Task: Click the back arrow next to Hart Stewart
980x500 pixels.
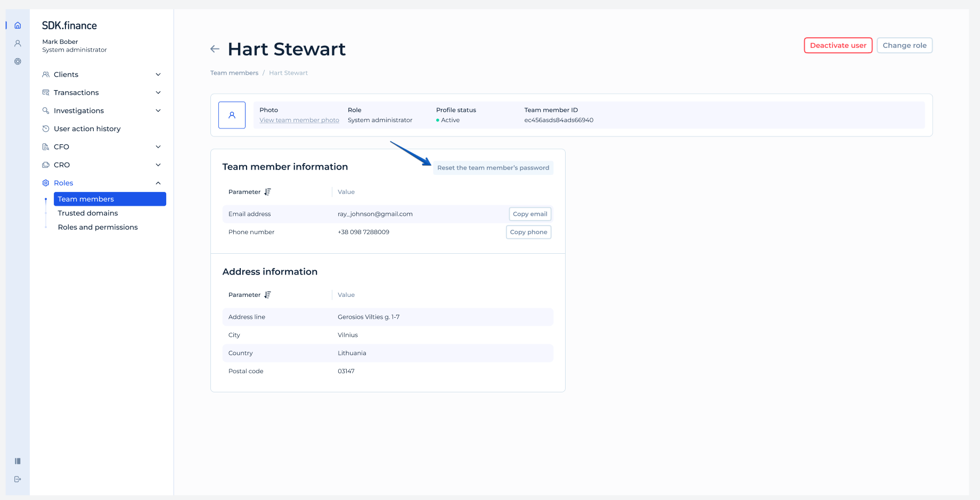Action: pos(215,49)
